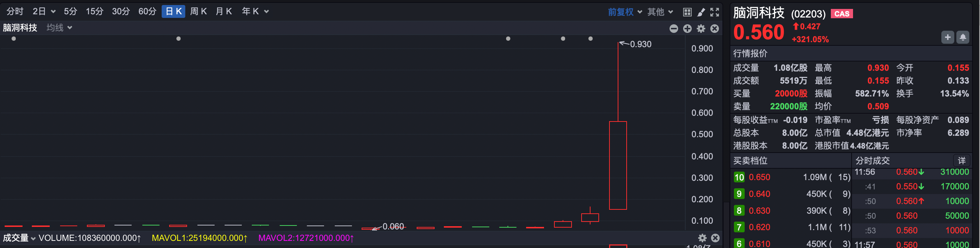Select the drawing brush tool

pos(701,12)
